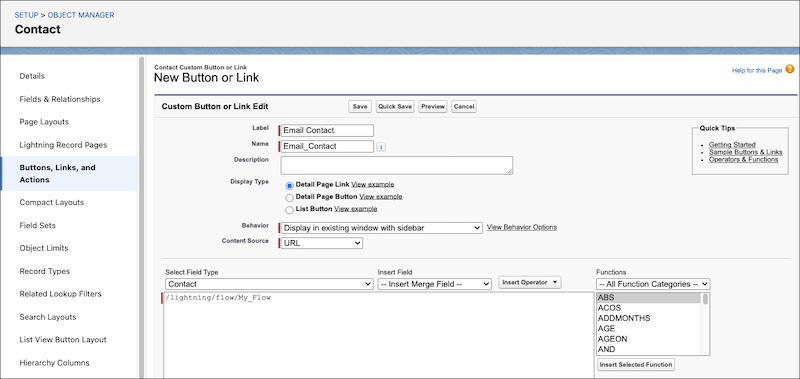Viewport: 800px width, 379px height.
Task: Open View Behavior Options link
Action: (x=521, y=227)
